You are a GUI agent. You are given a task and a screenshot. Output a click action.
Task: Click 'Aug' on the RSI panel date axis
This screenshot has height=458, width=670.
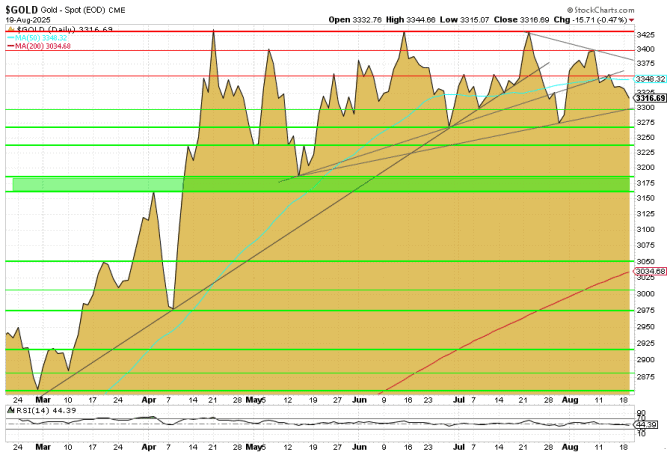570,447
